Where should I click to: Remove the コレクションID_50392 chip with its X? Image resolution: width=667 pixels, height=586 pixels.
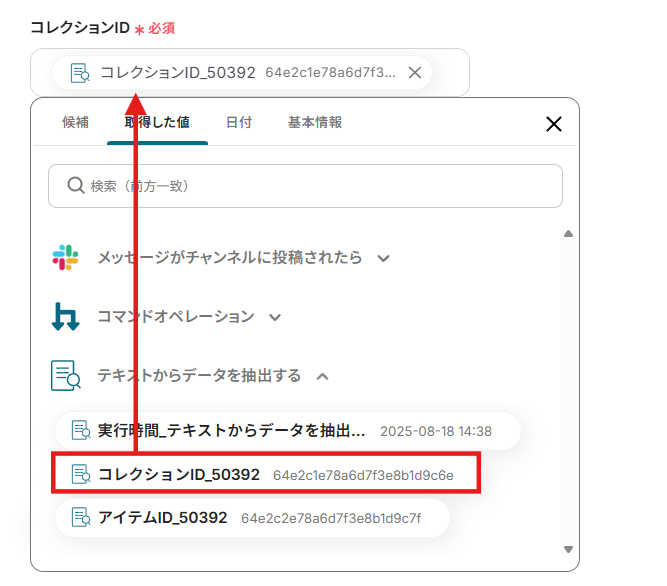pos(415,73)
